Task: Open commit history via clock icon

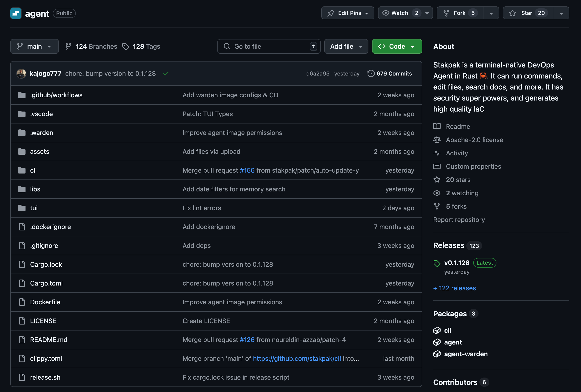Action: coord(371,73)
